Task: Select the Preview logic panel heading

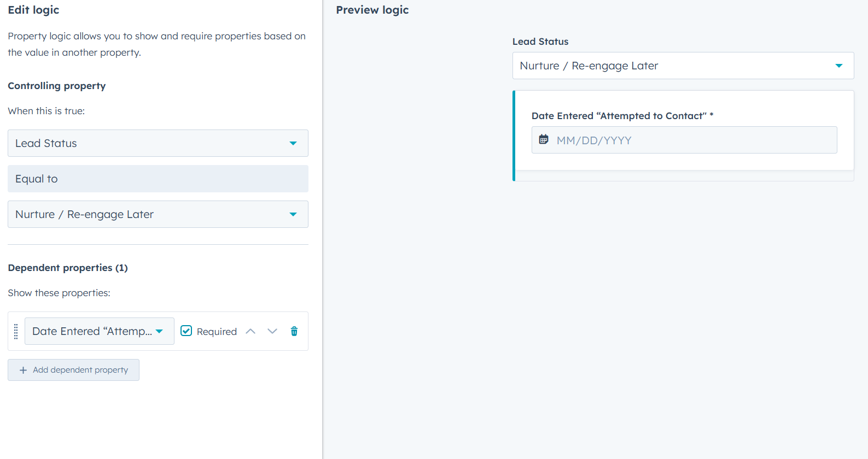Action: 372,10
